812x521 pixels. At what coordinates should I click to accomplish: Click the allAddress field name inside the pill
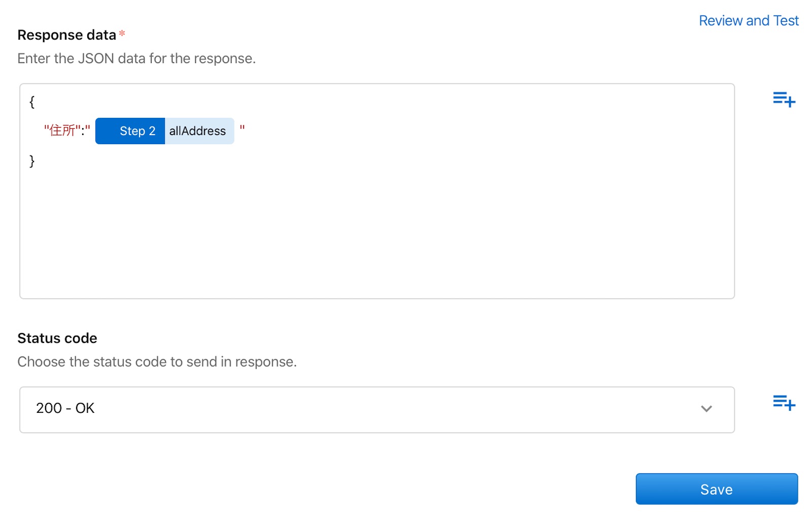pos(198,131)
